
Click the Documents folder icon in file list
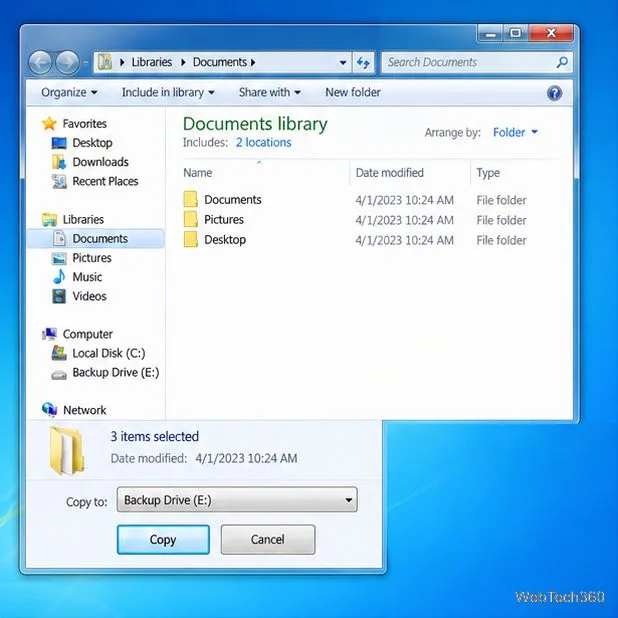click(x=191, y=199)
